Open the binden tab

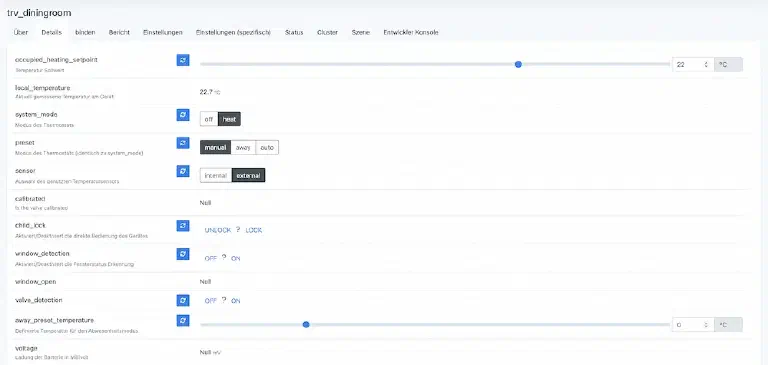(x=85, y=32)
